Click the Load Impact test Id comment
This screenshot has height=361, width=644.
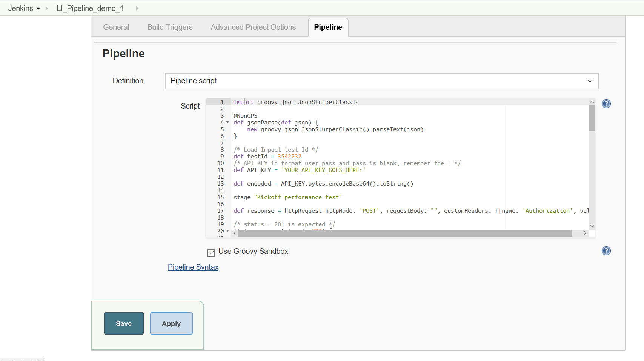click(x=276, y=150)
